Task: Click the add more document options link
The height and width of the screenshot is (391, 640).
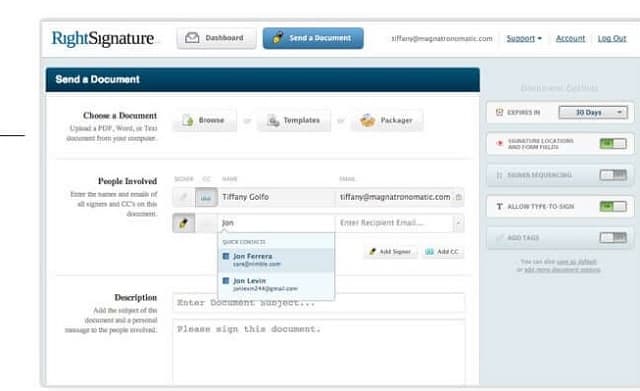Action: pyautogui.click(x=562, y=270)
